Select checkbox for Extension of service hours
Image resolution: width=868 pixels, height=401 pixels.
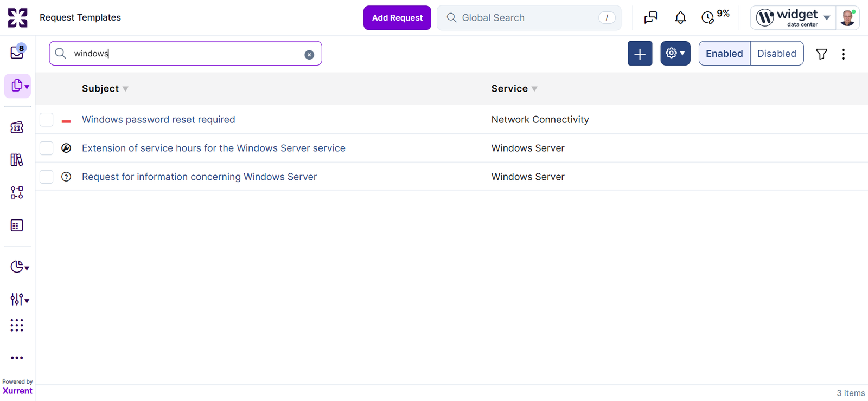coord(47,148)
